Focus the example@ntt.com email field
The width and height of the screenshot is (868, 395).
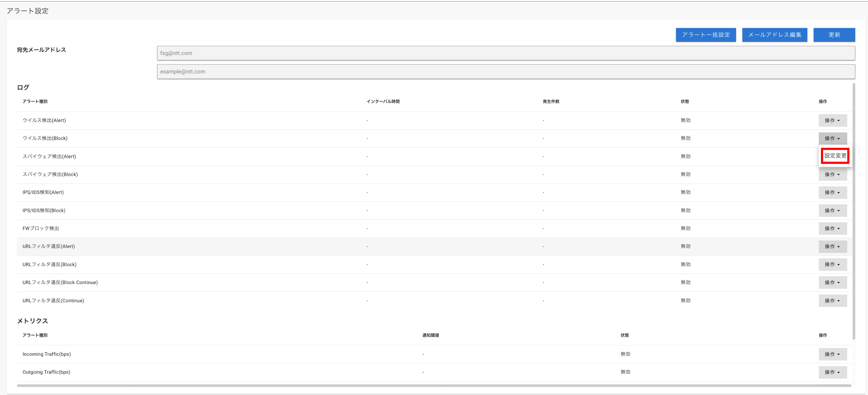pyautogui.click(x=506, y=72)
